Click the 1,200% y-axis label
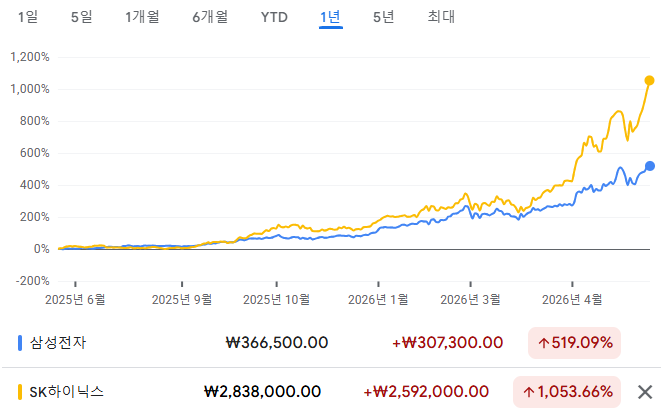Image resolution: width=661 pixels, height=411 pixels. point(30,57)
